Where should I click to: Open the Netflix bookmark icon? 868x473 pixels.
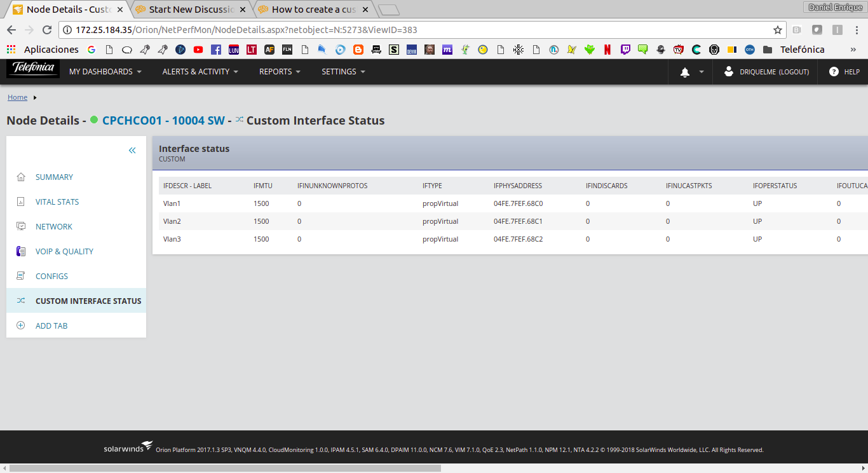(x=607, y=50)
